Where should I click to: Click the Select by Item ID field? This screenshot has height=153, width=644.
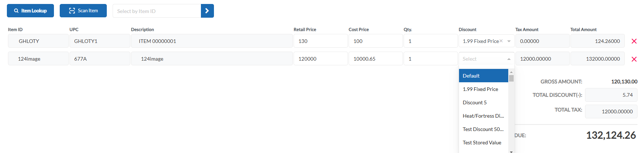click(x=157, y=11)
